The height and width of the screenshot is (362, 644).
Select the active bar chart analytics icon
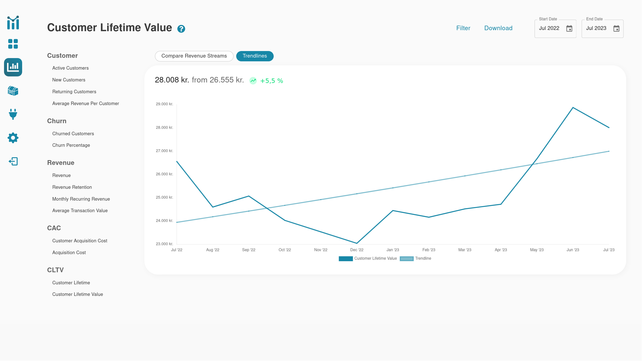pos(13,67)
